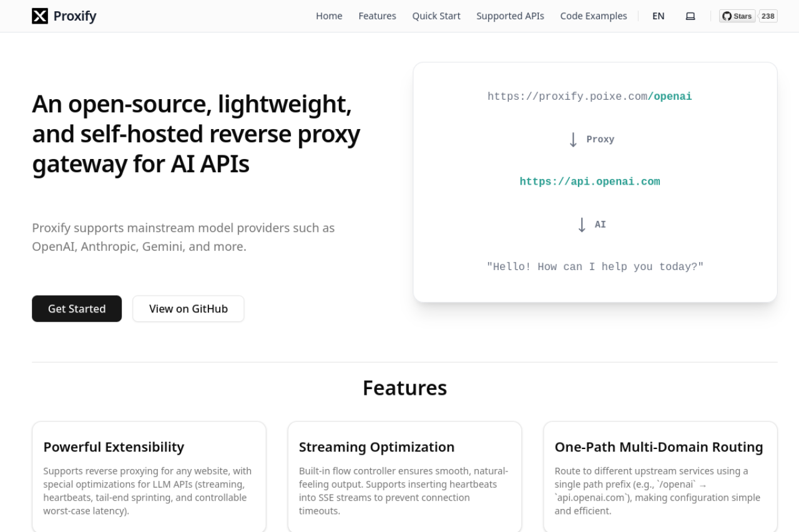Click the Proxify X logo icon

(x=40, y=16)
